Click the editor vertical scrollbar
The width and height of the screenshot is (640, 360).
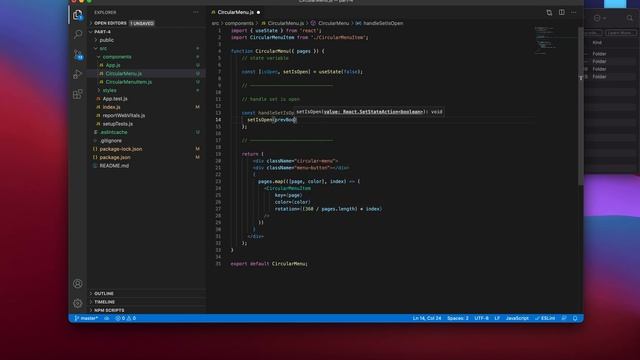pyautogui.click(x=580, y=106)
